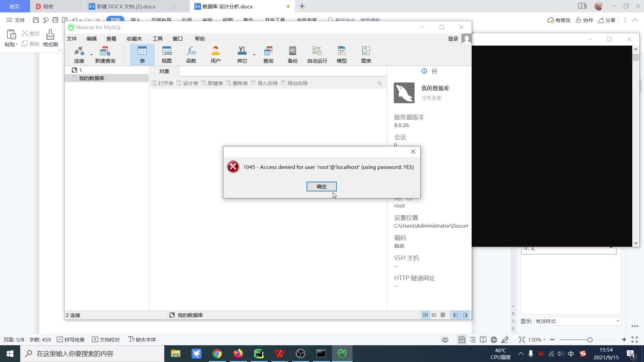Image resolution: width=644 pixels, height=362 pixels.
Task: Click the Navicat user avatar icon
Action: (x=467, y=39)
